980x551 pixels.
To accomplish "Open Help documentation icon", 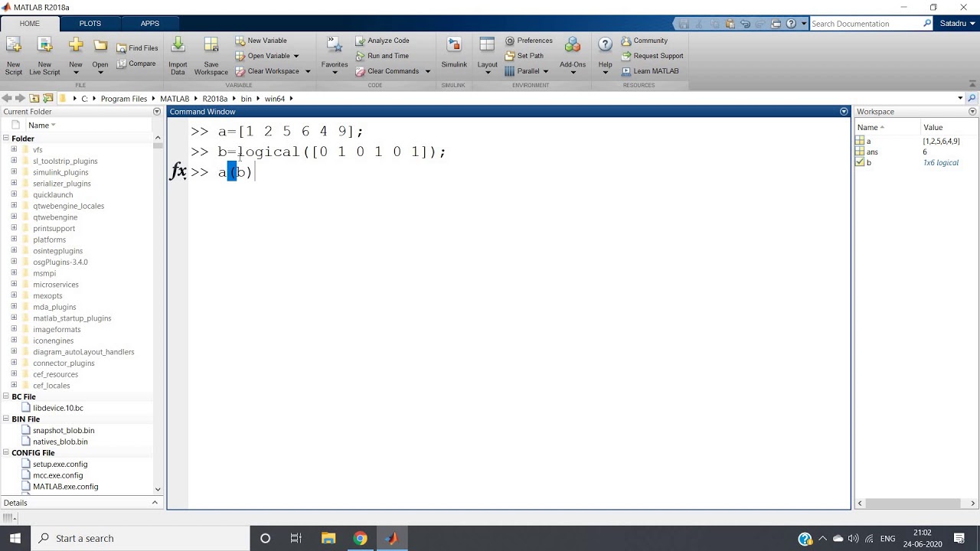I will point(605,46).
